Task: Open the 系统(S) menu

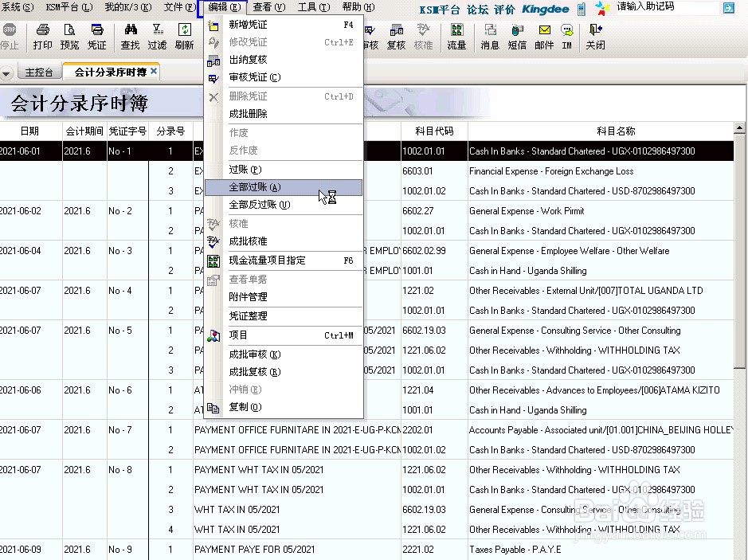Action: tap(18, 7)
